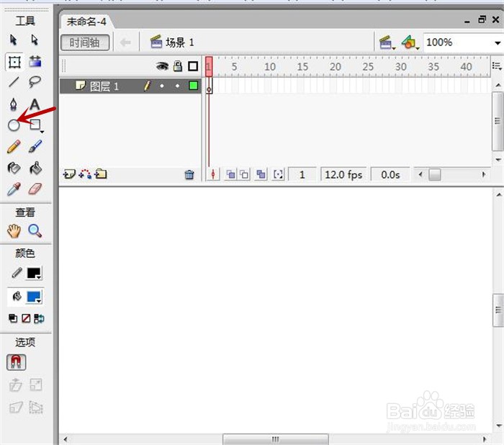Click the fill color bucket icon
Image resolution: width=504 pixels, height=445 pixels.
[17, 296]
